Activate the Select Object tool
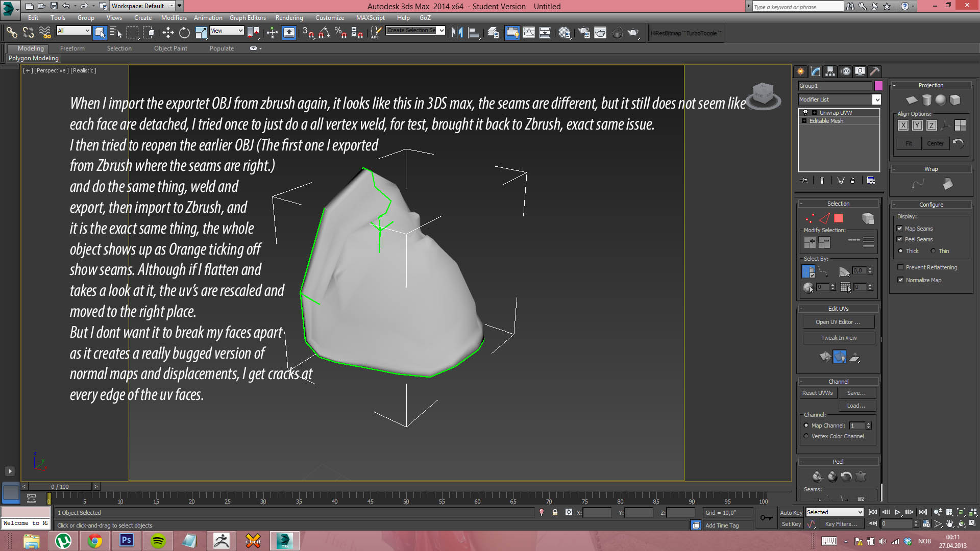This screenshot has height=551, width=980. point(100,33)
